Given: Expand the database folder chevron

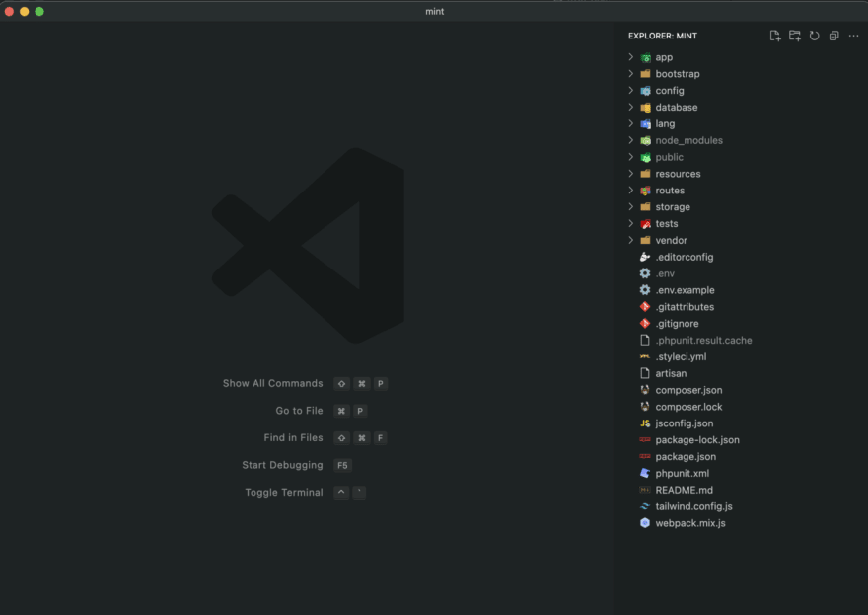Looking at the screenshot, I should (630, 107).
